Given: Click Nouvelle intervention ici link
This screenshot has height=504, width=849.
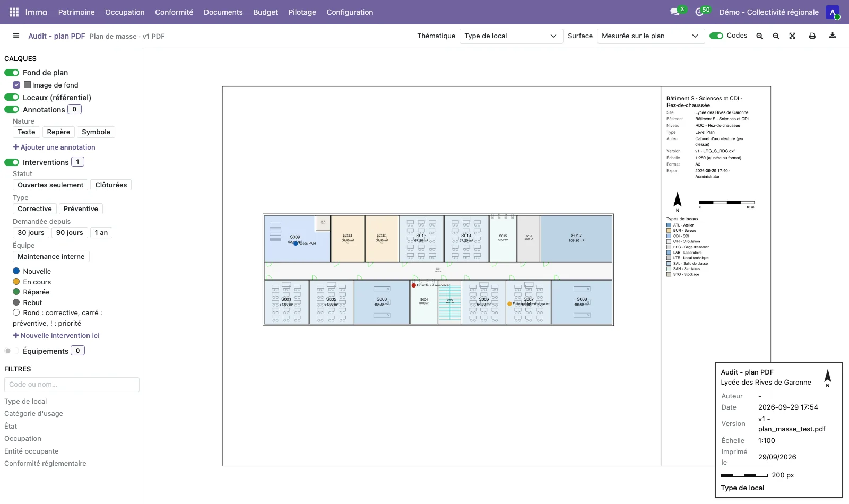Looking at the screenshot, I should coord(56,336).
